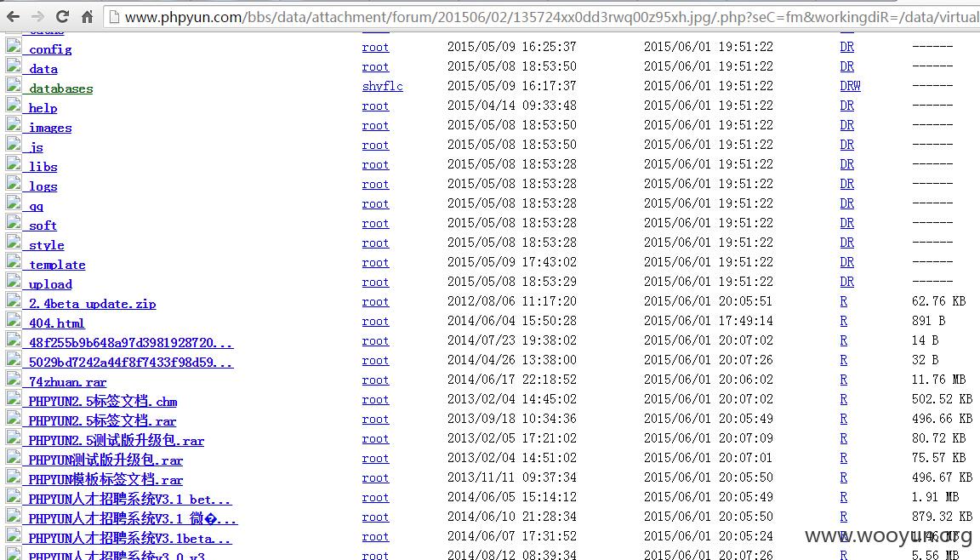Open the databases directory link
980x560 pixels.
click(60, 89)
